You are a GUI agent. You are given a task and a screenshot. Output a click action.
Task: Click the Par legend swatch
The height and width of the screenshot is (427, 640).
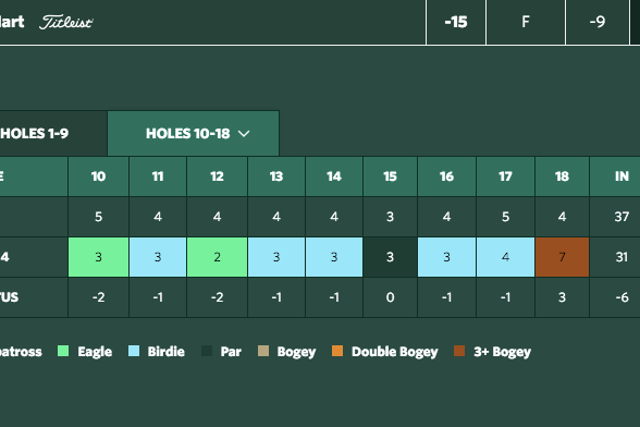[207, 351]
